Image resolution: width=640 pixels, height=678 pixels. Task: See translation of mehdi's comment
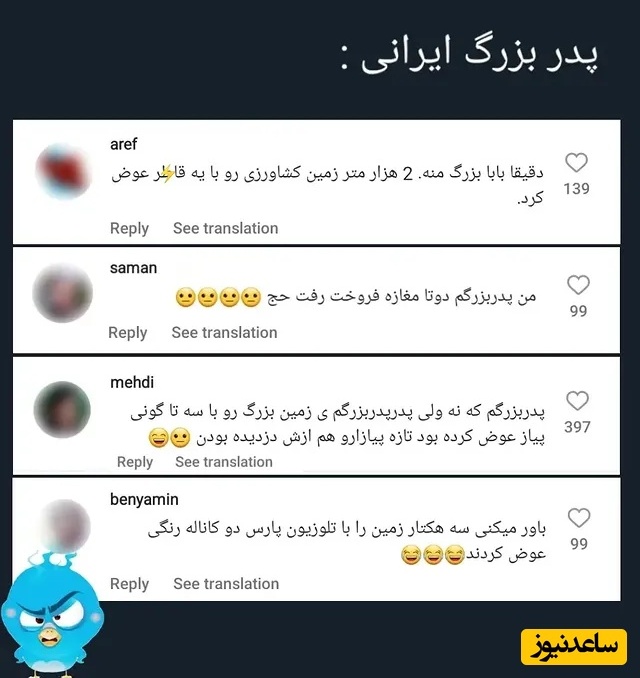pos(224,462)
